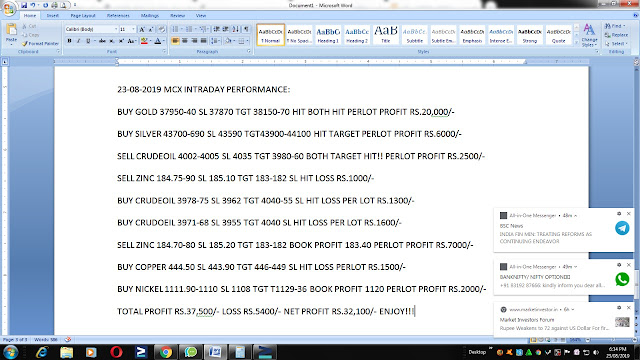Click the Sort icon

tap(236, 29)
